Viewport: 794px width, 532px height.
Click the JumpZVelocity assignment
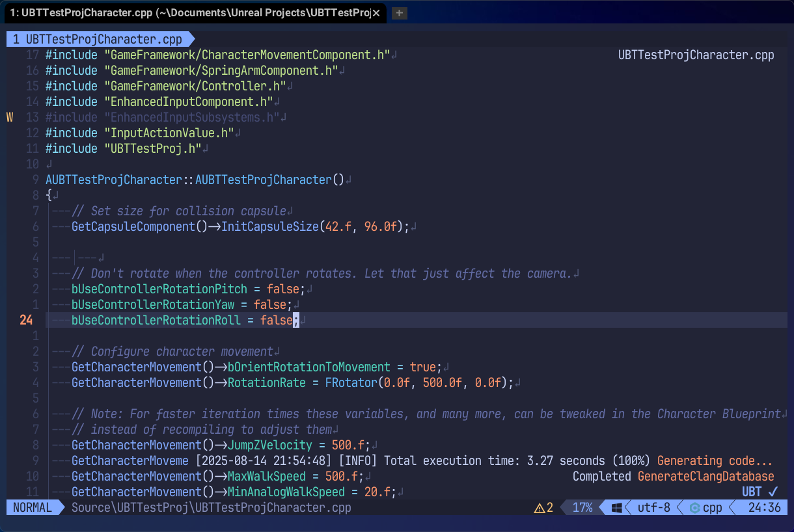point(221,445)
